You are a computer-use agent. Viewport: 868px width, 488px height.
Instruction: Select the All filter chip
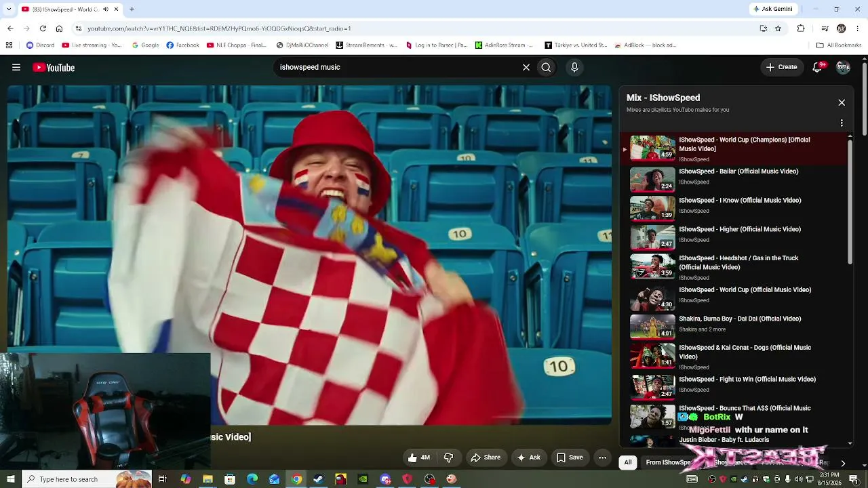628,462
